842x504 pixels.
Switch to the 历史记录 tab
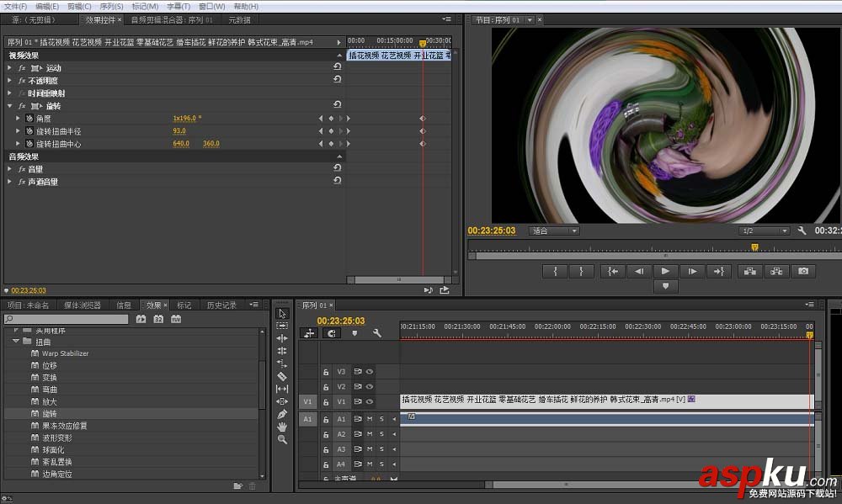tap(221, 305)
